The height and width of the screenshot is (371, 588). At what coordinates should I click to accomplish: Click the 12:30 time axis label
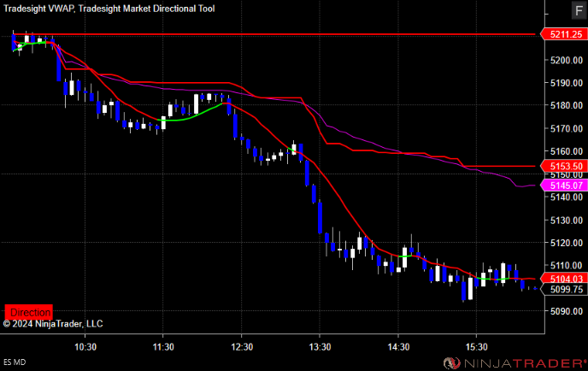[242, 347]
